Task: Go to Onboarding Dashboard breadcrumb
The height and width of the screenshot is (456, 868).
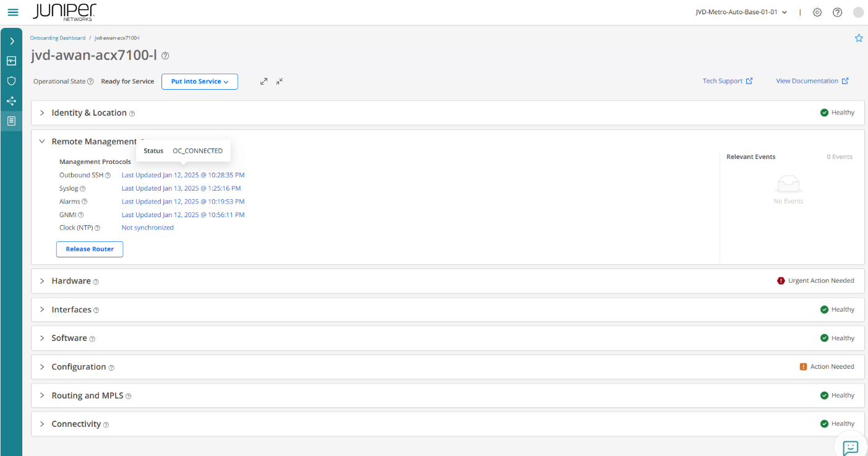Action: coord(58,38)
